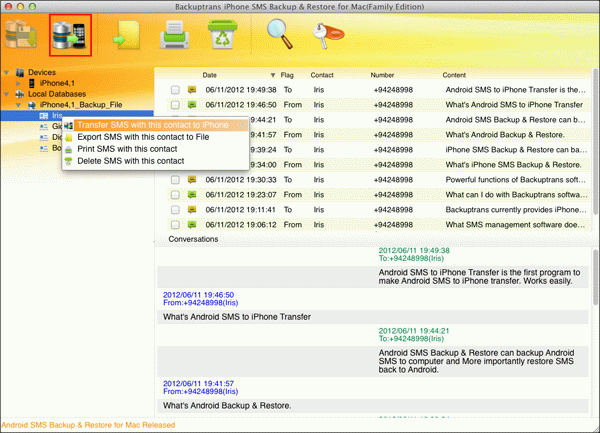Collapse the Devices tree node

point(6,72)
